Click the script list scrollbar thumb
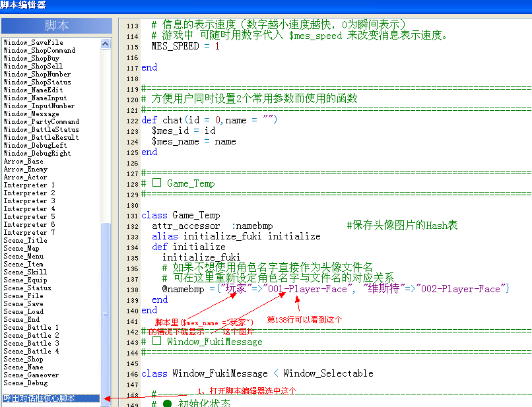This screenshot has width=532, height=407. point(105,314)
